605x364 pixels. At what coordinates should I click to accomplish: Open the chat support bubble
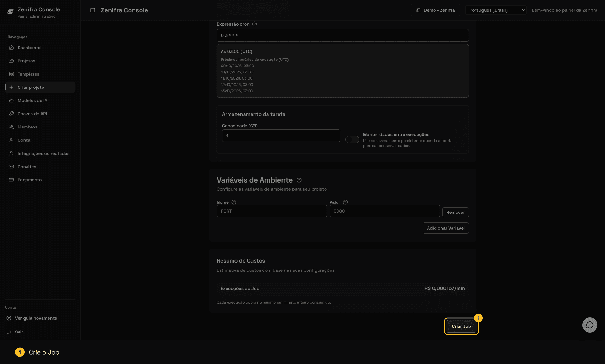[x=590, y=325]
